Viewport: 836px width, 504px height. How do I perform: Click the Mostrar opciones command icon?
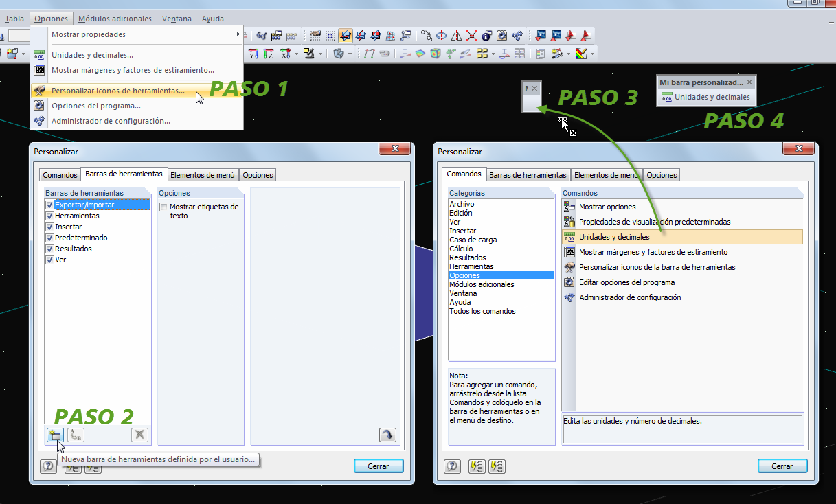pyautogui.click(x=569, y=207)
